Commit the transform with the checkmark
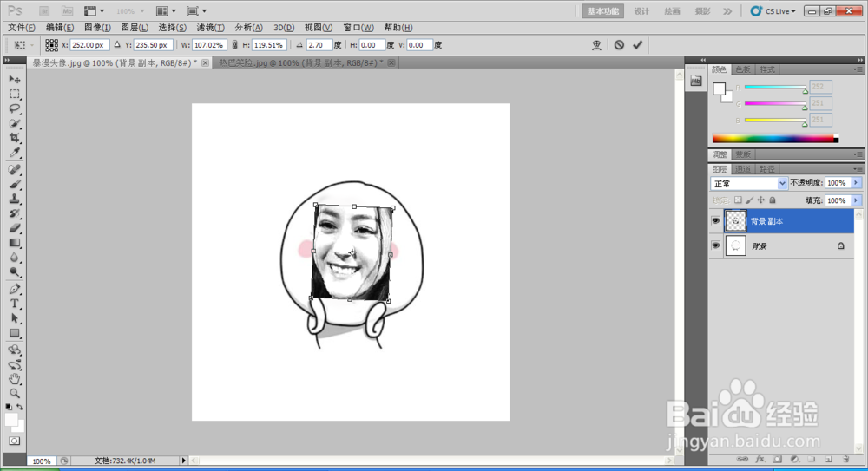The image size is (868, 471). click(638, 44)
